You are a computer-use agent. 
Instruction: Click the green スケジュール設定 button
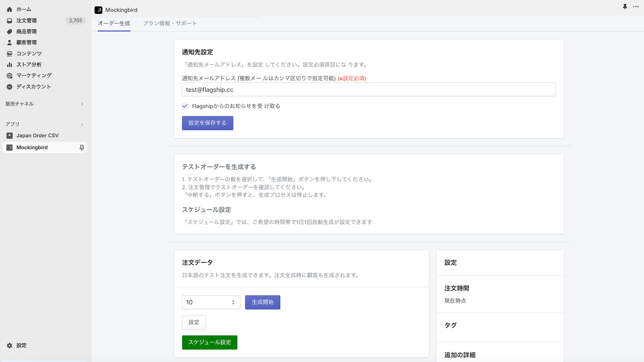(x=209, y=342)
